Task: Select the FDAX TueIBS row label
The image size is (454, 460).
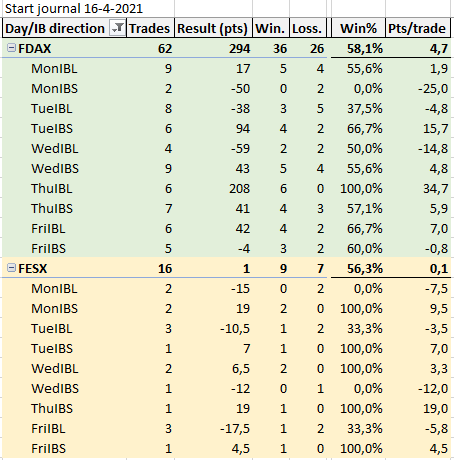Action: (x=52, y=129)
